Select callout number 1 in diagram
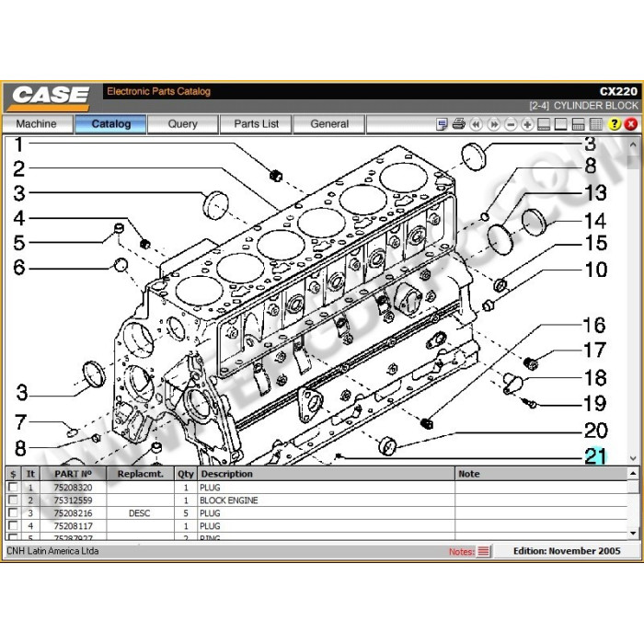 [18, 144]
